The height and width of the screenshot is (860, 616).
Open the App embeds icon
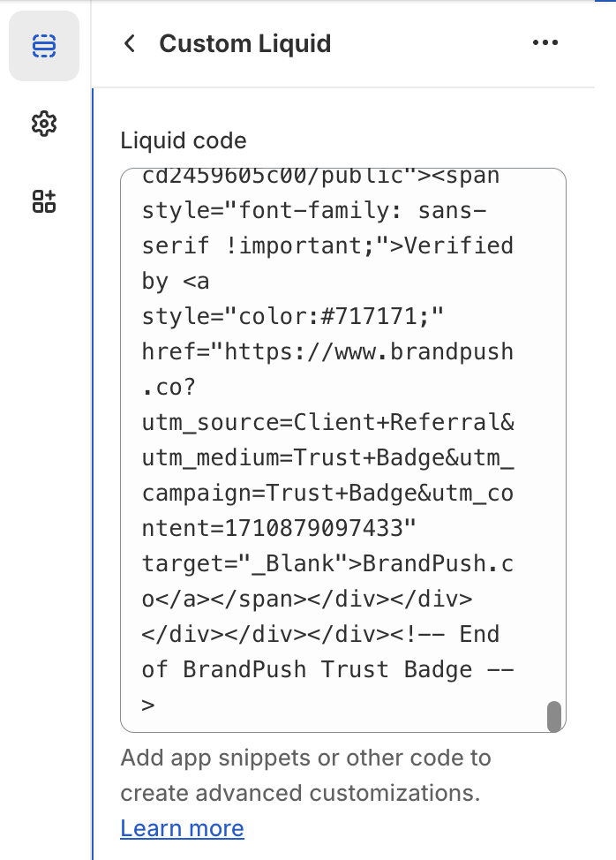[44, 201]
